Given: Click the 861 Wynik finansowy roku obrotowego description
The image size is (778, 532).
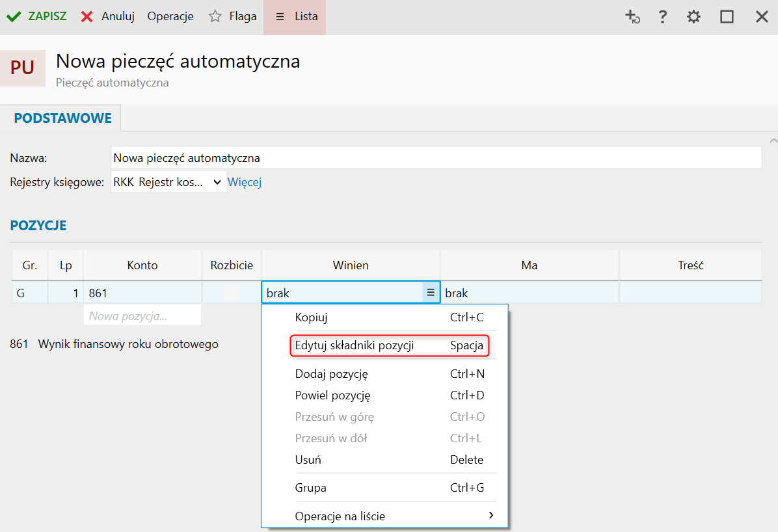Looking at the screenshot, I should point(114,344).
